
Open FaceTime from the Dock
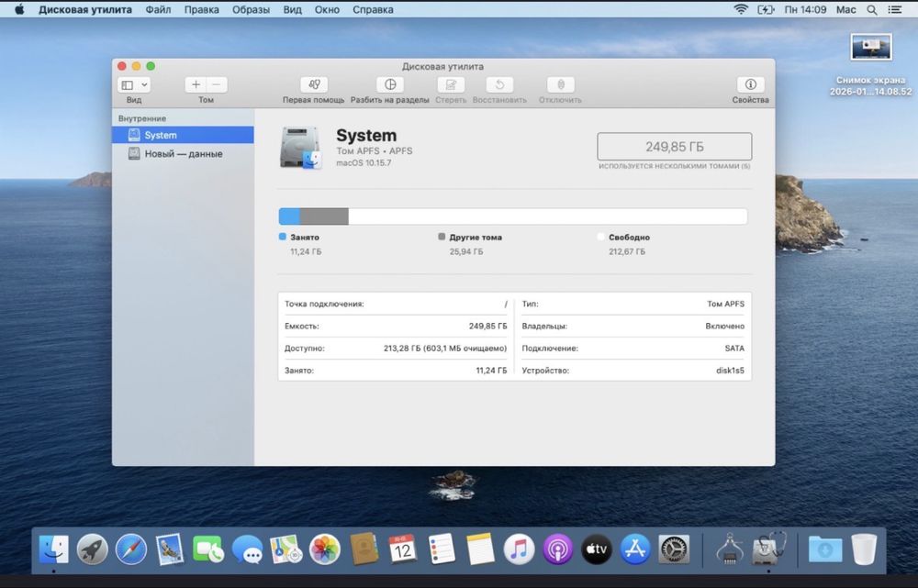[207, 549]
